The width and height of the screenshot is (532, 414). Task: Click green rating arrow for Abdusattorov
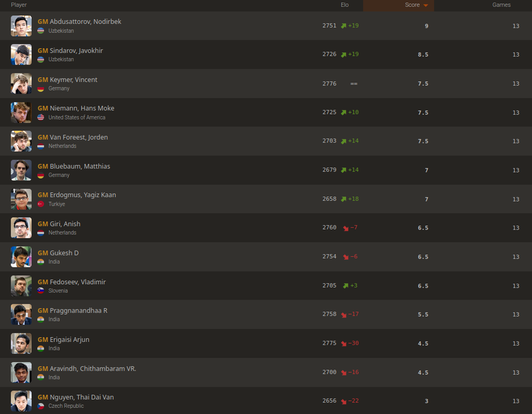[x=343, y=26]
